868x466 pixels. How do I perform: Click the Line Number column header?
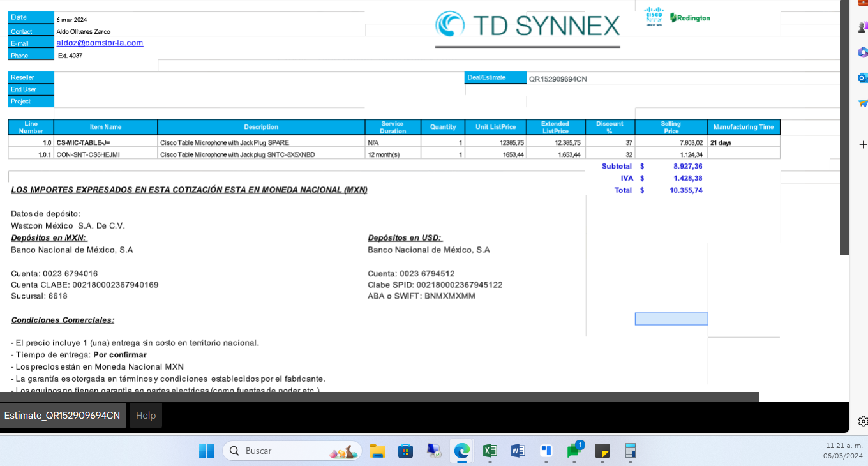[31, 127]
